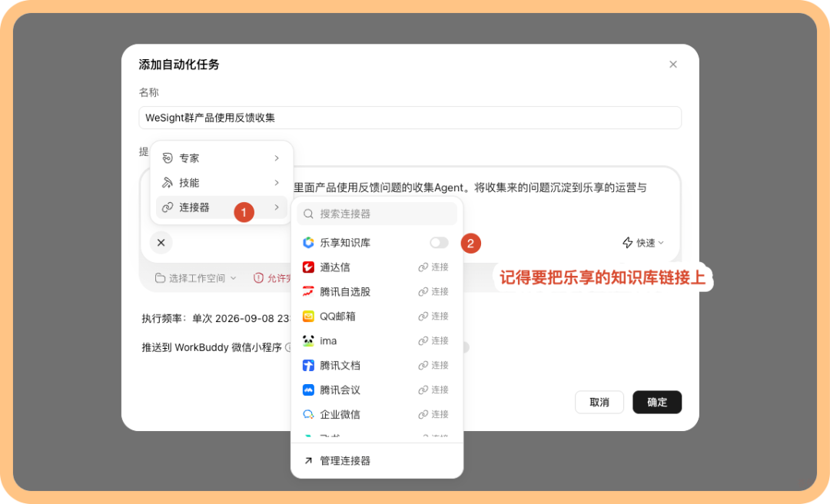Image resolution: width=830 pixels, height=504 pixels.
Task: Click the 搜索连接器 search field
Action: (x=377, y=214)
